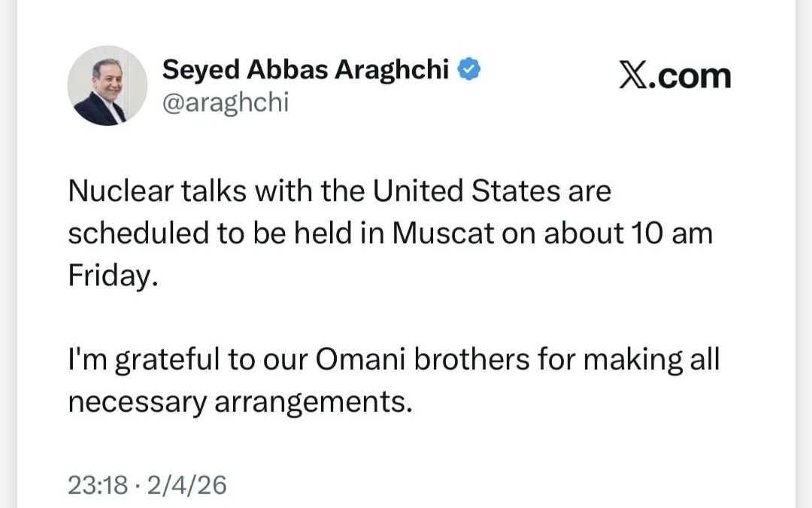Screen dimensions: 812x508
Task: Click the words "necessary arrangements."
Action: click(x=241, y=402)
